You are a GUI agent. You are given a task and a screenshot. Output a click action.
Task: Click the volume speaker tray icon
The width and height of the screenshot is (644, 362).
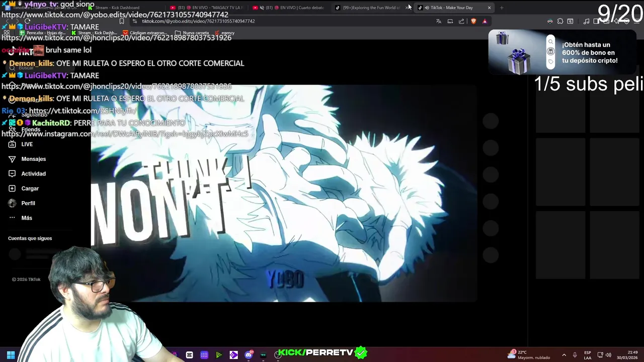point(608,355)
